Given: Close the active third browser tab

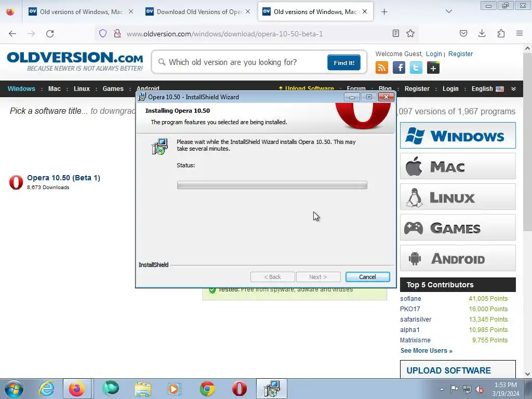Looking at the screenshot, I should [365, 11].
